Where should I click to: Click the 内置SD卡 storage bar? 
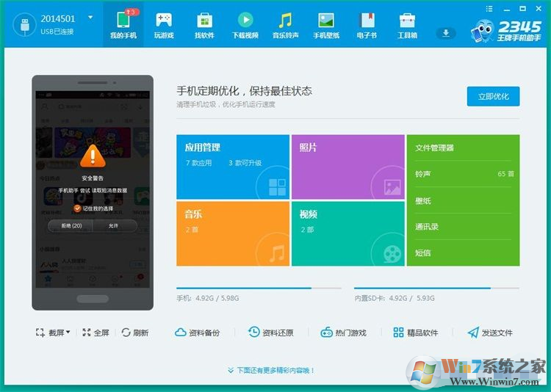(x=437, y=288)
